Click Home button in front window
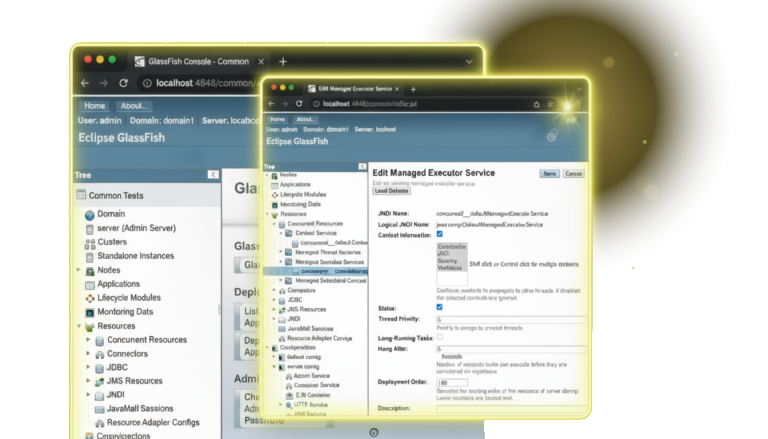Image resolution: width=768 pixels, height=439 pixels. pyautogui.click(x=277, y=119)
